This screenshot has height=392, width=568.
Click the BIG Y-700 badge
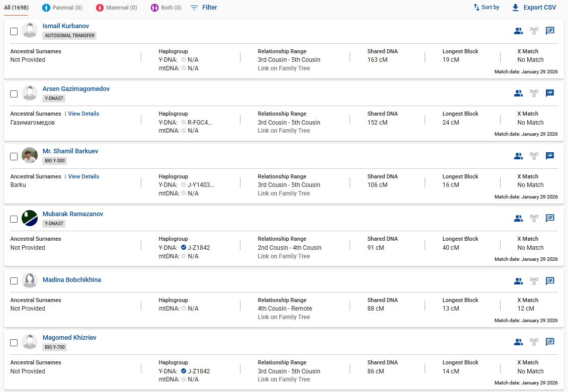click(x=55, y=347)
